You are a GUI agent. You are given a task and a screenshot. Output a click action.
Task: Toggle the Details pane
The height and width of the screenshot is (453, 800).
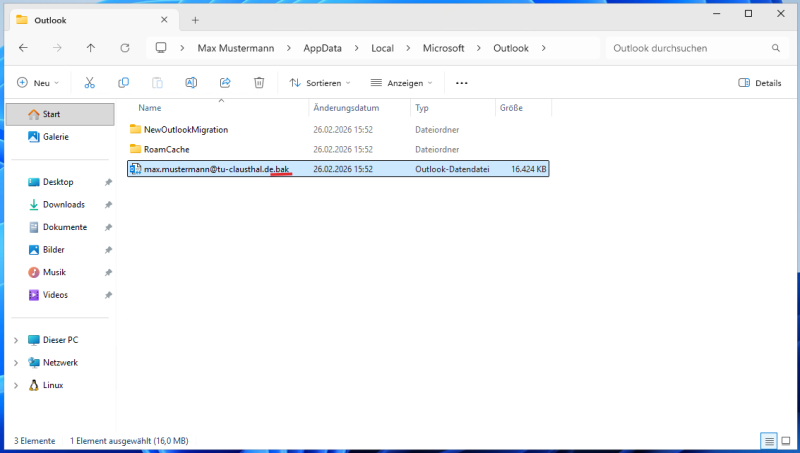[760, 83]
